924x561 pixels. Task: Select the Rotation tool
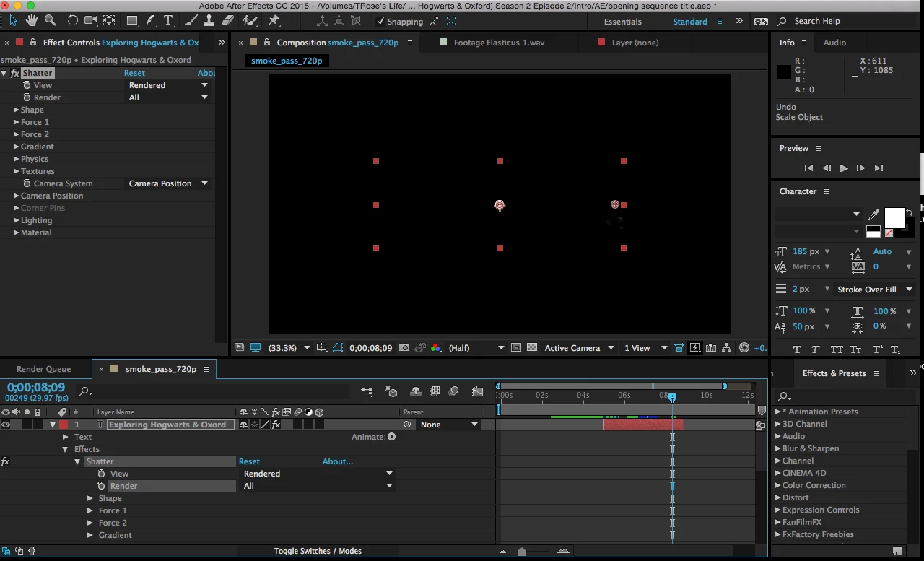(x=73, y=20)
